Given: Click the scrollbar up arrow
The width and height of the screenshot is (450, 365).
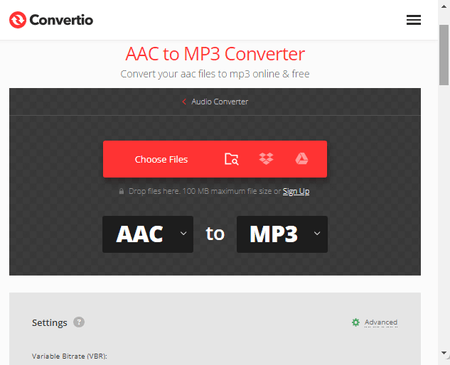Looking at the screenshot, I should (x=444, y=6).
